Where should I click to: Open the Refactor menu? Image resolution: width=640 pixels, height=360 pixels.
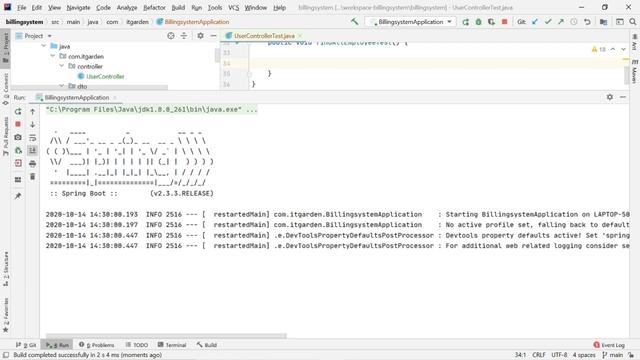click(x=154, y=7)
